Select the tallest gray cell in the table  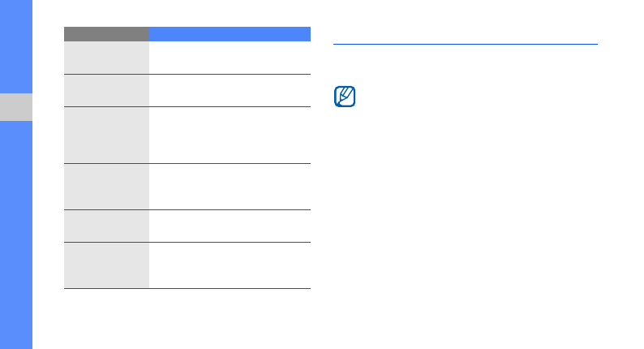click(x=106, y=135)
